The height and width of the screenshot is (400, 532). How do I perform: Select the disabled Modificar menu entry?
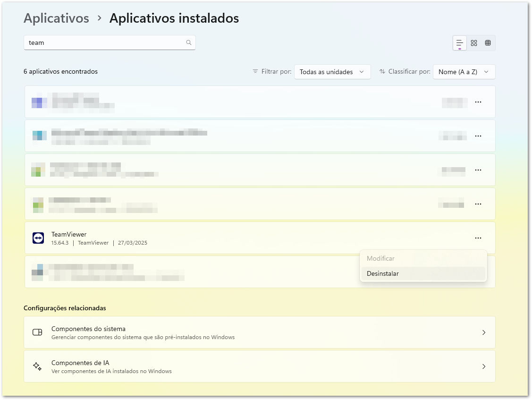pyautogui.click(x=423, y=258)
